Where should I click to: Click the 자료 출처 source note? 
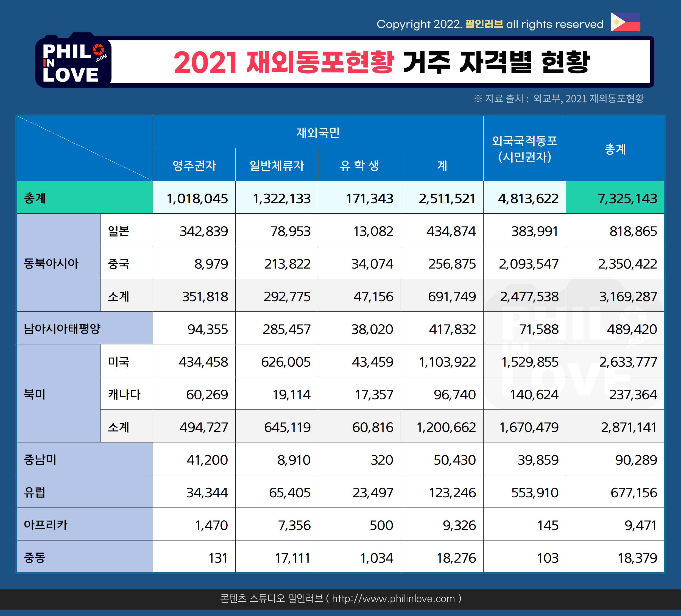tap(558, 98)
